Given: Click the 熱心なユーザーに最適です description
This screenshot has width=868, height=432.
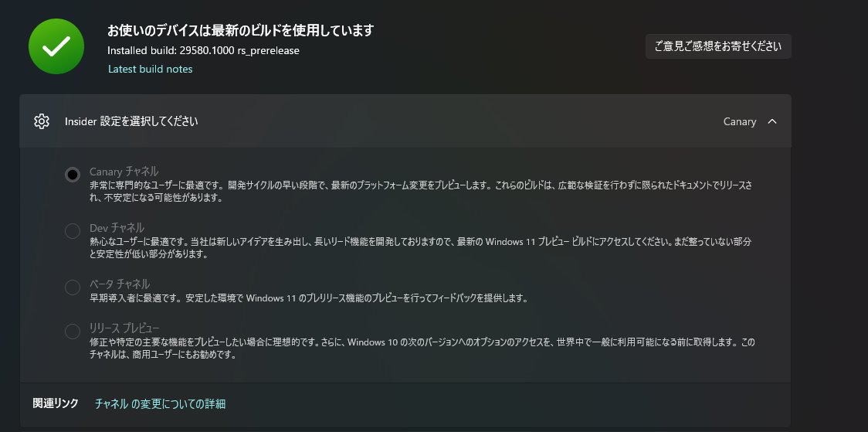Looking at the screenshot, I should [x=421, y=248].
